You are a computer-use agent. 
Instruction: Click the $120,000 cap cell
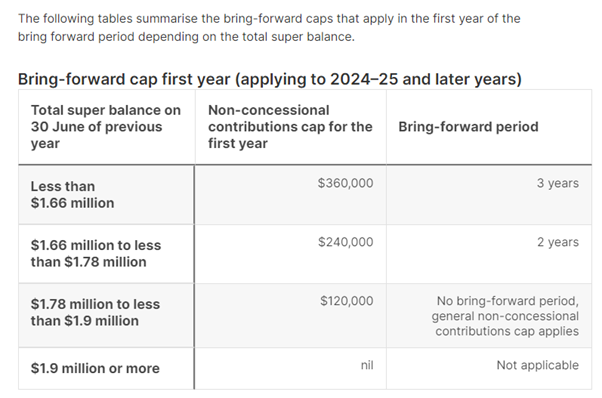click(x=290, y=315)
